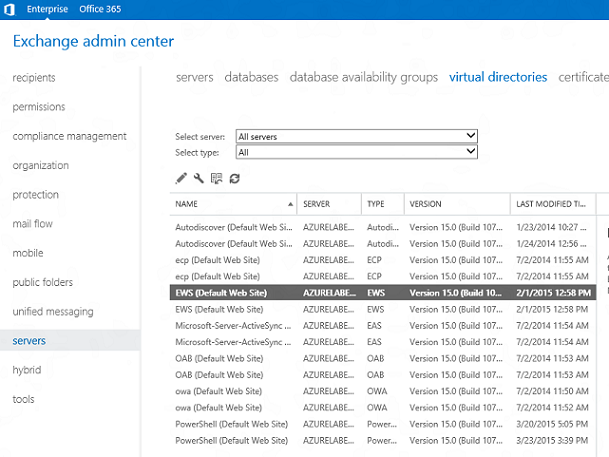This screenshot has width=609, height=457.
Task: Select owa row modified 11:52 AM
Action: (x=383, y=408)
